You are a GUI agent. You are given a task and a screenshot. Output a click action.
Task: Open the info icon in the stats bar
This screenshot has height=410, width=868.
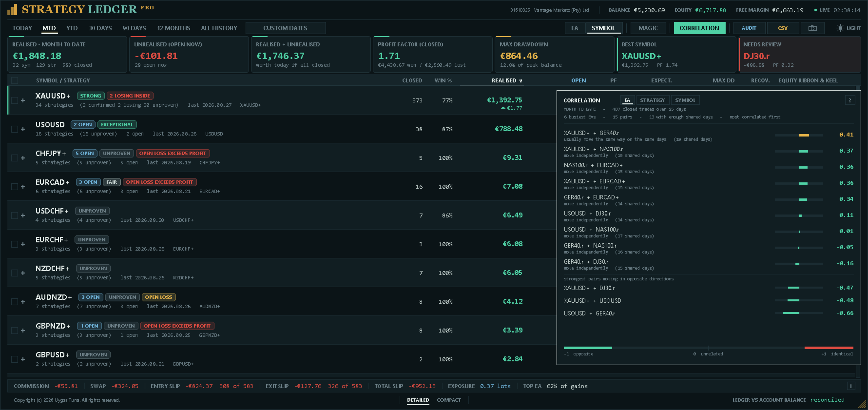(851, 386)
